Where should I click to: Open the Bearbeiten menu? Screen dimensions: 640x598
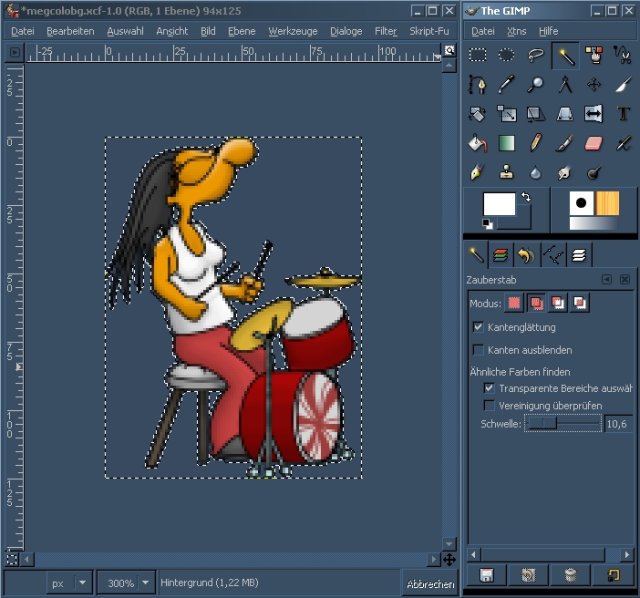[x=70, y=31]
